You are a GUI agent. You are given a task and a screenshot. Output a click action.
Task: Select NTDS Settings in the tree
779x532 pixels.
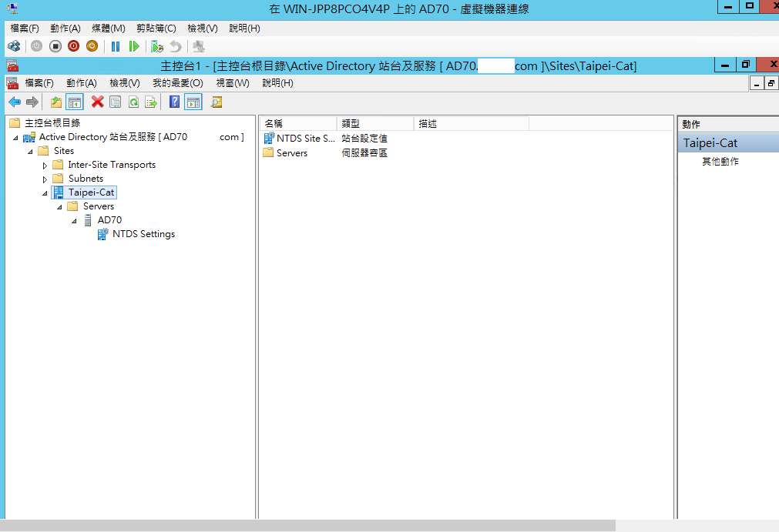pyautogui.click(x=143, y=234)
